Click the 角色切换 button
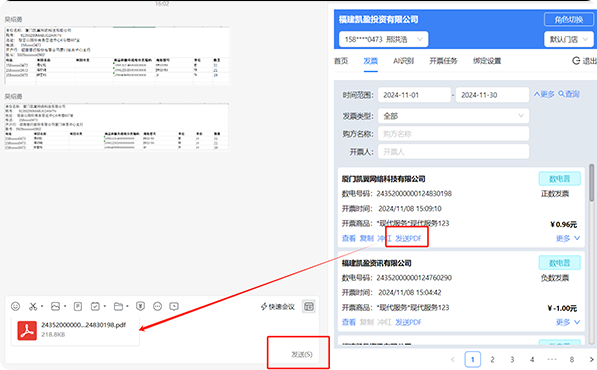This screenshot has width=597, height=370. click(568, 19)
